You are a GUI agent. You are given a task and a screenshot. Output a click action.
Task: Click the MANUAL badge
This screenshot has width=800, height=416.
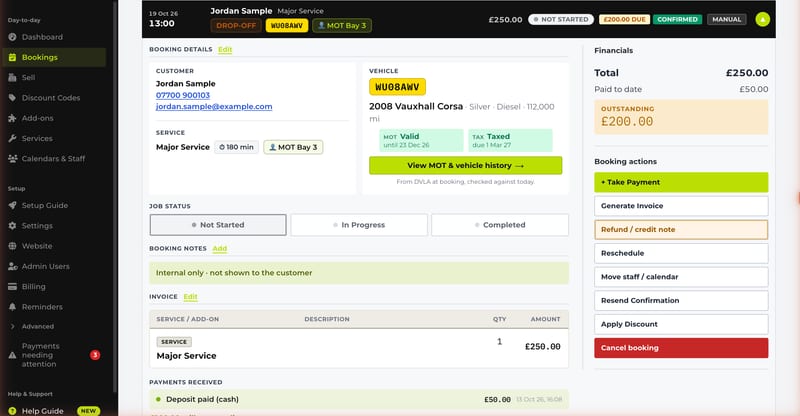[x=727, y=19]
